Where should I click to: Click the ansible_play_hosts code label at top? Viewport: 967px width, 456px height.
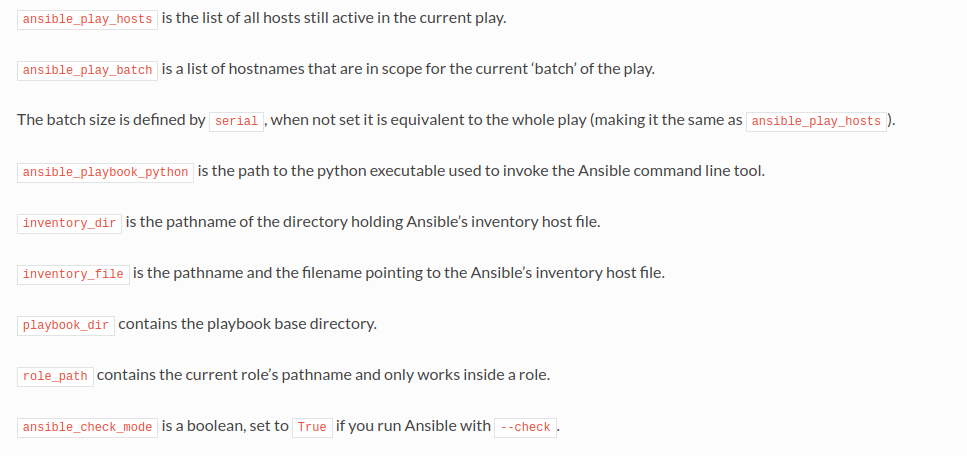[87, 19]
